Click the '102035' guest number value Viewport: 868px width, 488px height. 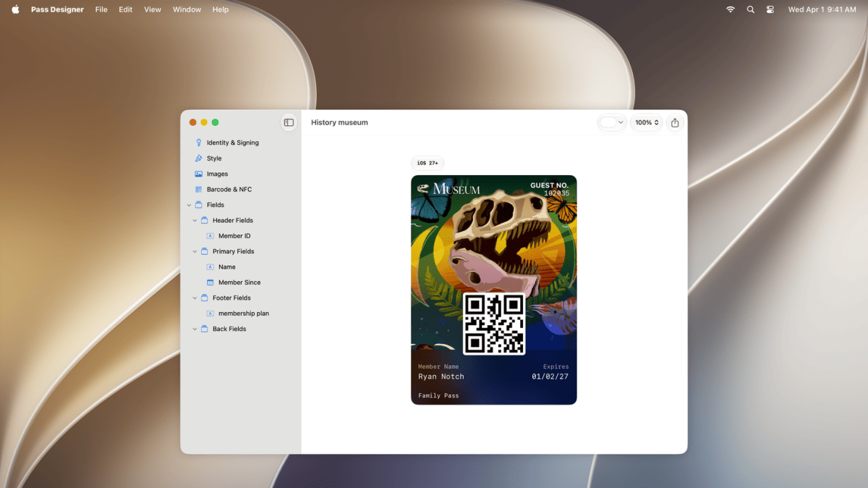tap(556, 193)
